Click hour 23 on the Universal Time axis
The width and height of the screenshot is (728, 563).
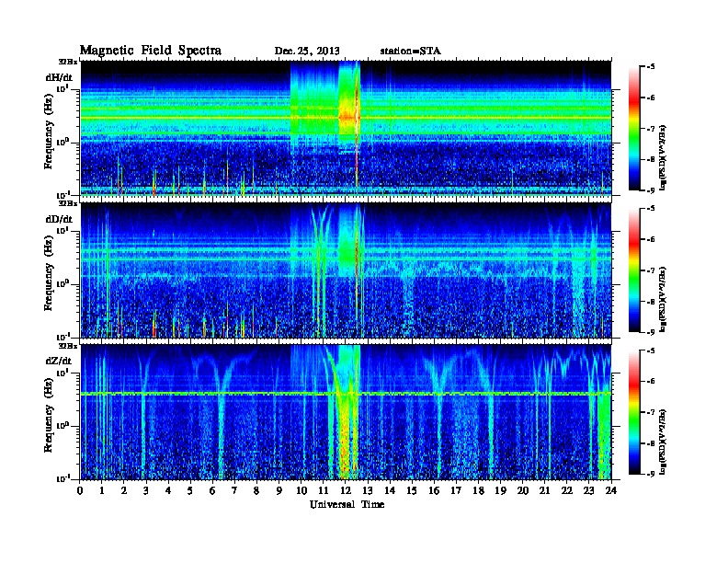(588, 490)
